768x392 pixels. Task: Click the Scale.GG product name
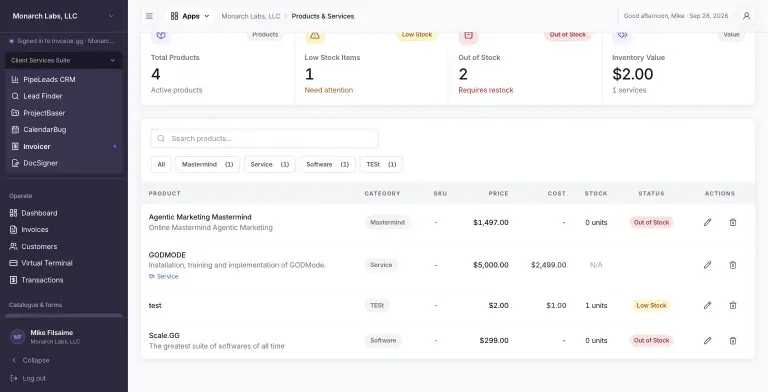coord(164,336)
